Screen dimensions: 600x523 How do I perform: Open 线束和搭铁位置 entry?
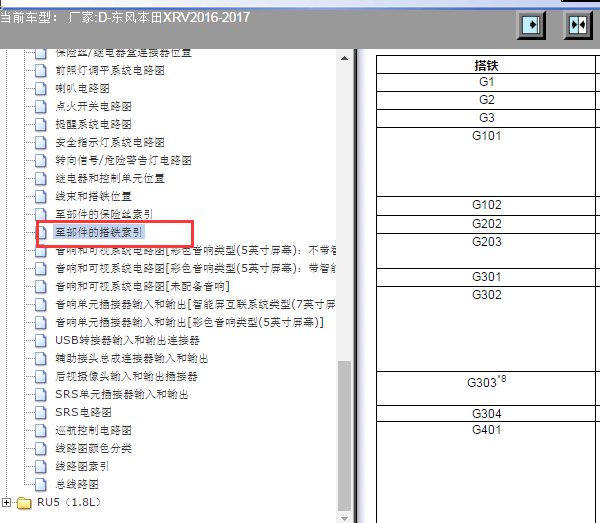[93, 196]
